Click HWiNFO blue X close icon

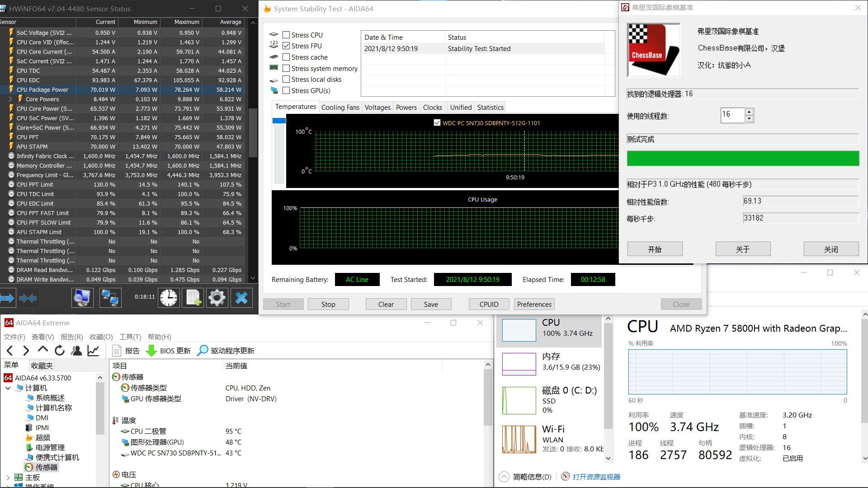click(x=241, y=298)
